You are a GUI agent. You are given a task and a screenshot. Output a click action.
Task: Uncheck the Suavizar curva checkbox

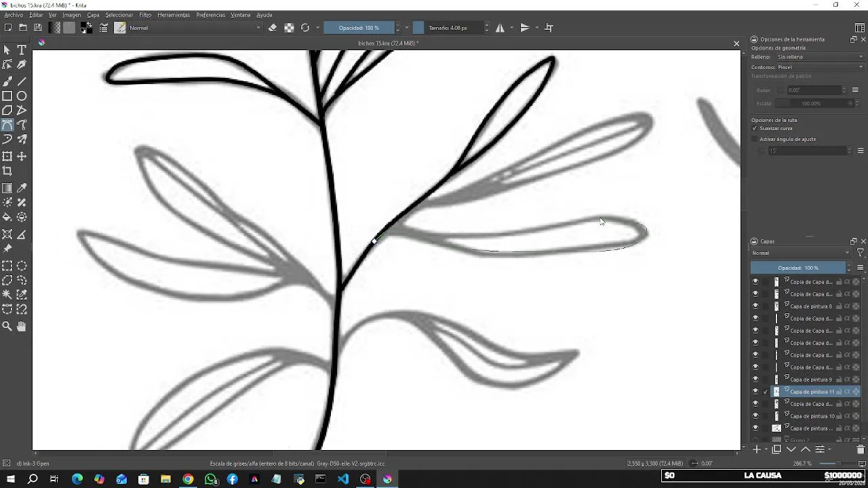coord(755,128)
